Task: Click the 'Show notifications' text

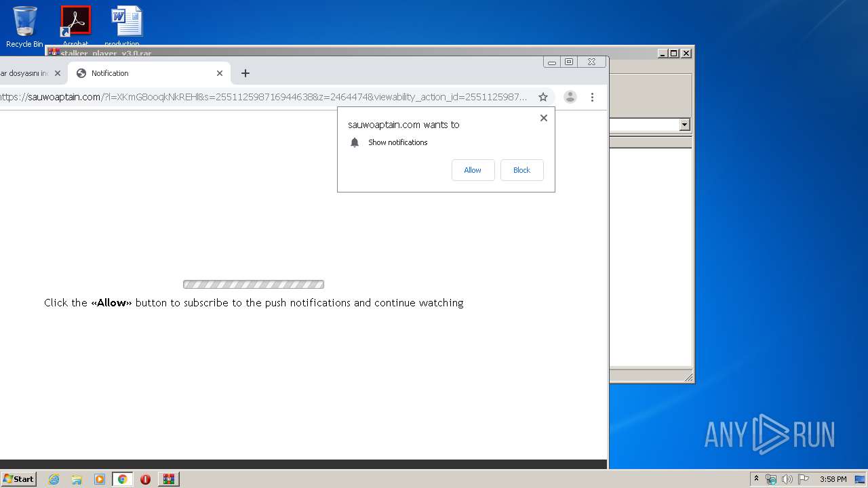Action: 398,142
